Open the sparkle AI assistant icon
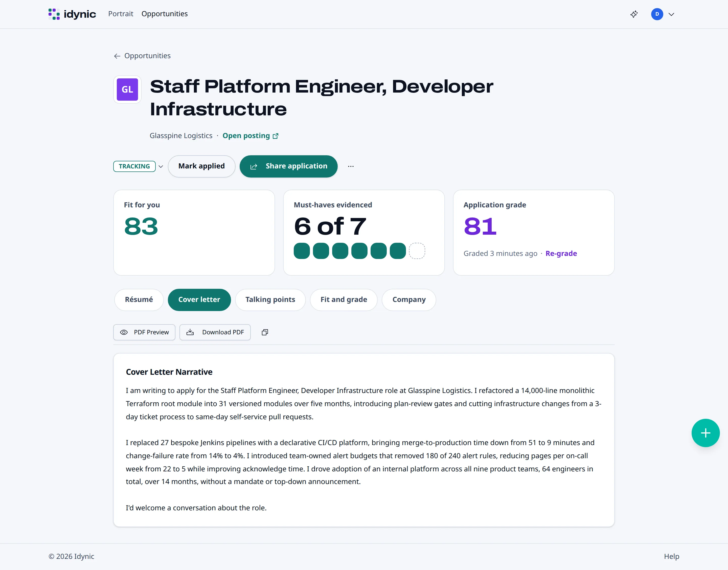 click(634, 14)
